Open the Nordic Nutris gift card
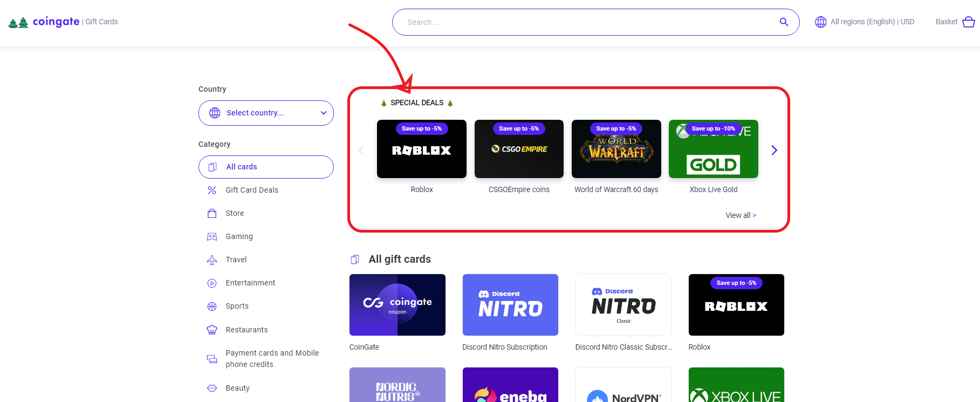980x402 pixels. click(398, 385)
